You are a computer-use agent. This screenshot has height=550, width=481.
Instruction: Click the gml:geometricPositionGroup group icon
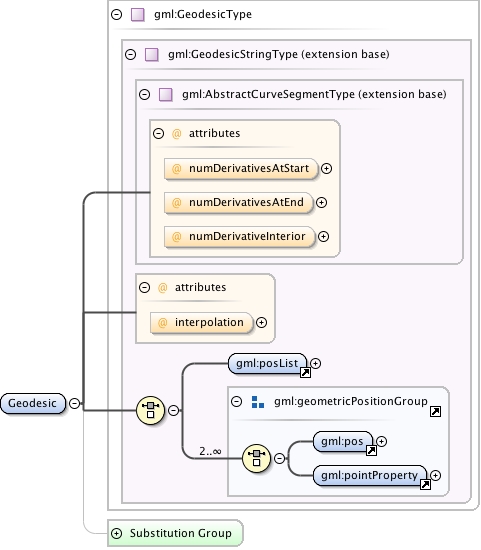pyautogui.click(x=258, y=402)
